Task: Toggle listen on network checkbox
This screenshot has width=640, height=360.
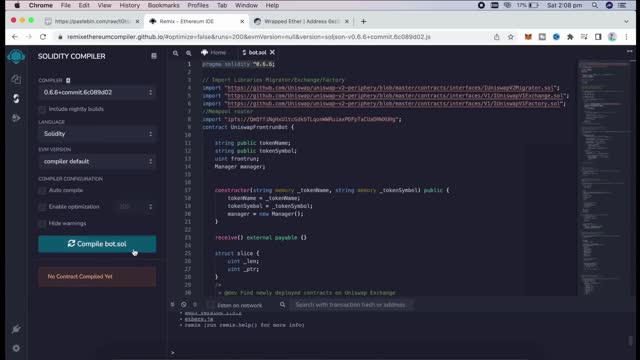Action: coord(211,305)
